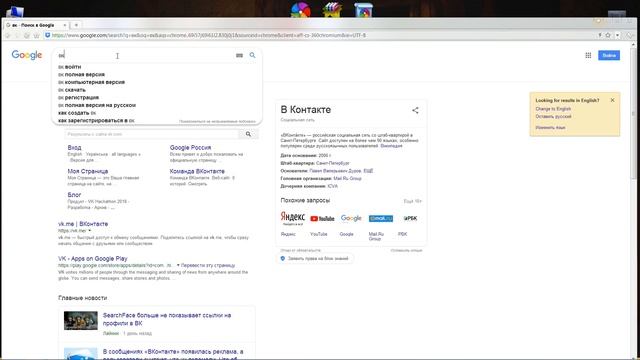The image size is (640, 360).
Task: Open 'VK - Apps on Google Play' result
Action: tap(93, 258)
